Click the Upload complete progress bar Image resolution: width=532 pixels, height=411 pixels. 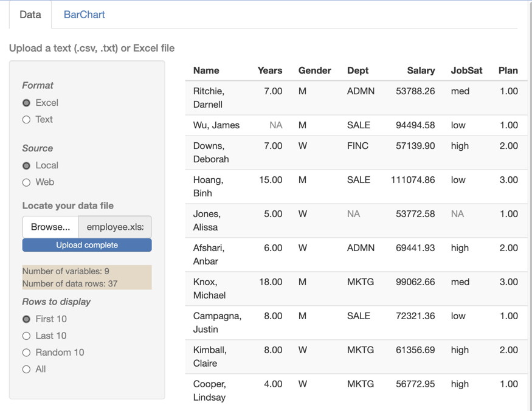coord(87,245)
